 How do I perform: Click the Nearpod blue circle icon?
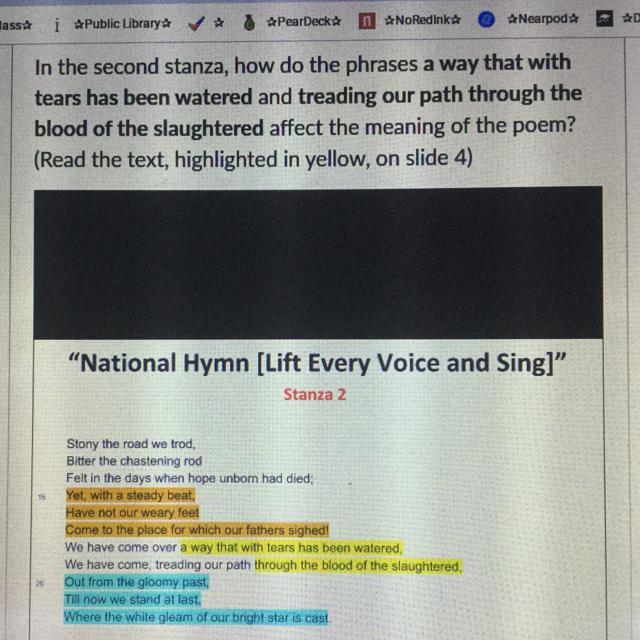(x=486, y=19)
